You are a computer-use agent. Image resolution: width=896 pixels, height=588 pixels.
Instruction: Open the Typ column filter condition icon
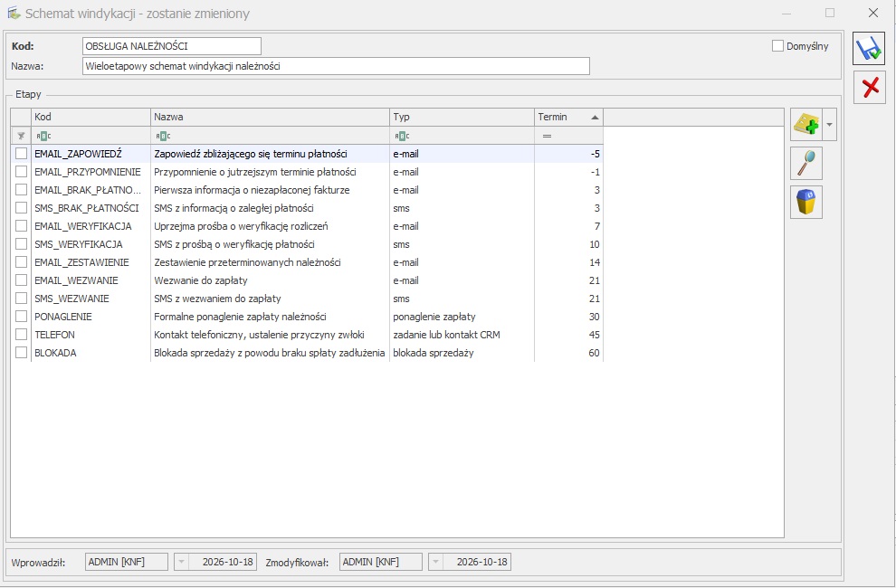(402, 136)
